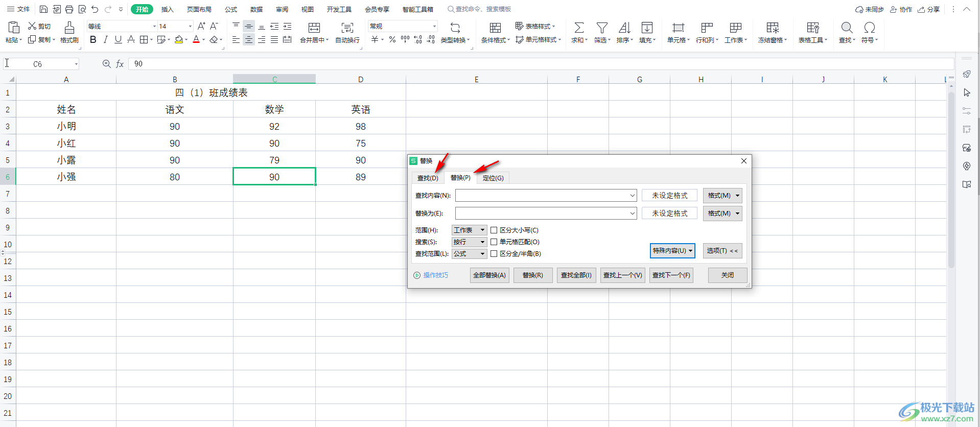Screen dimensions: 980x427
Task: Open number format dropdown (常规)
Action: coord(434,26)
